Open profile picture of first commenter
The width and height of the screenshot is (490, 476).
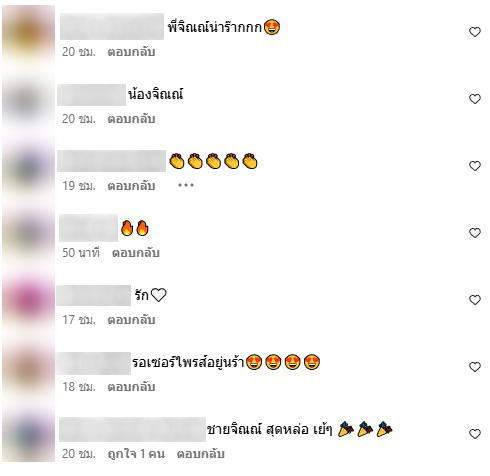(29, 33)
